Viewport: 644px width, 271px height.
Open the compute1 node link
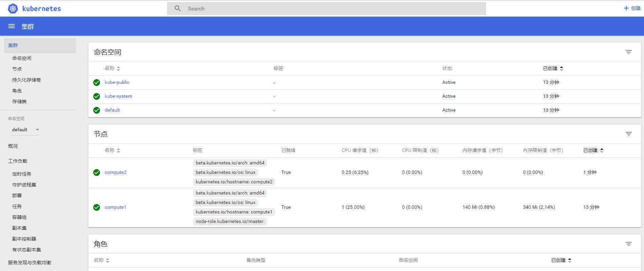[116, 207]
